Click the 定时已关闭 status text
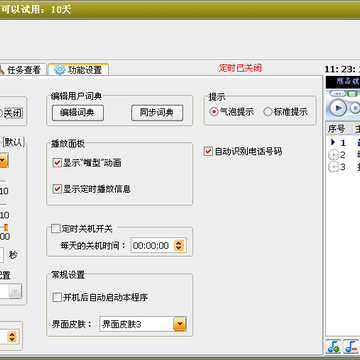Image resolution: width=360 pixels, height=360 pixels. [x=240, y=68]
